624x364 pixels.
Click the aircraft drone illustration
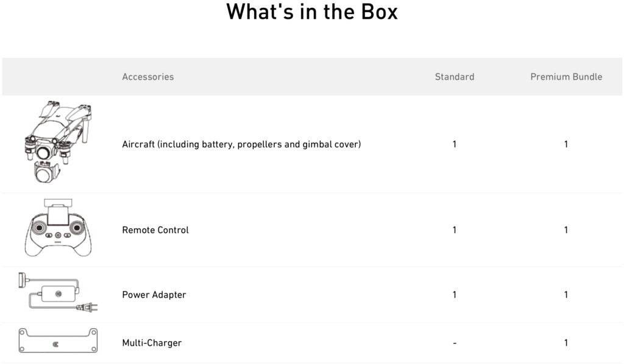click(58, 142)
